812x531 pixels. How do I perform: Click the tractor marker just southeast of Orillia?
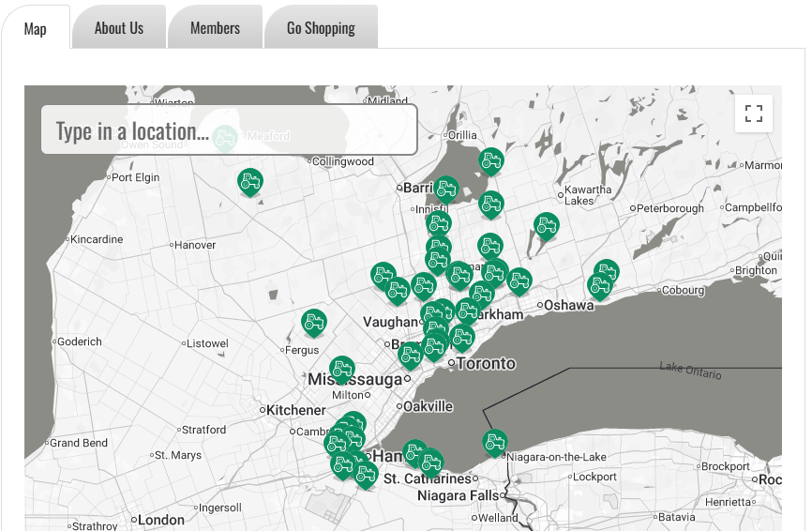tap(490, 160)
